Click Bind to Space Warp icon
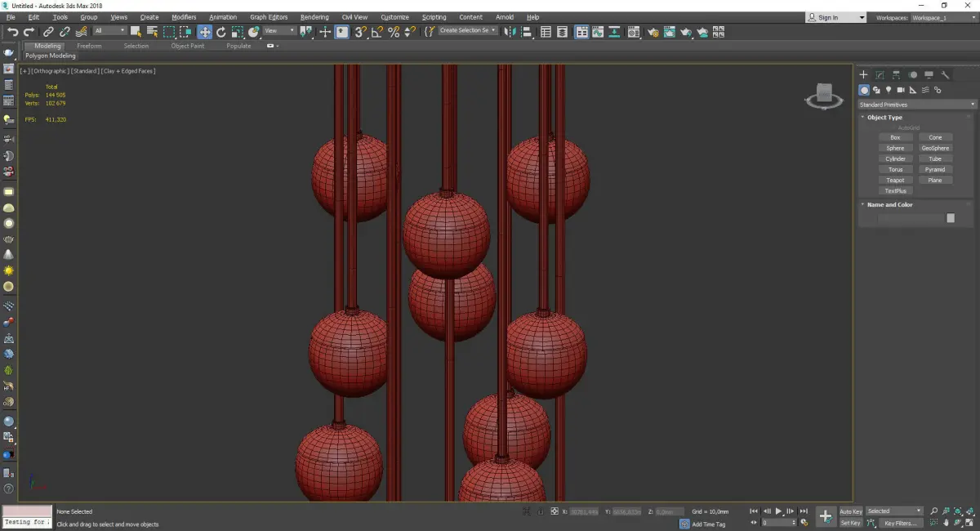The width and height of the screenshot is (980, 531). (x=81, y=32)
